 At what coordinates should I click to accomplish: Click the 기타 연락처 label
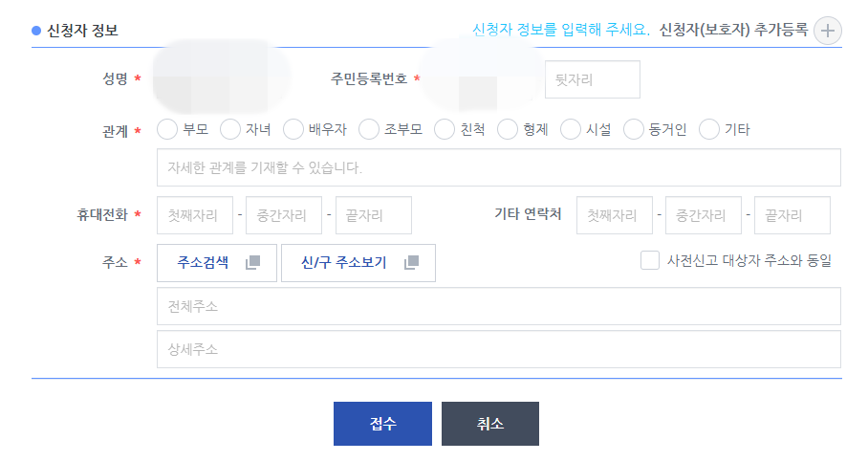(528, 214)
